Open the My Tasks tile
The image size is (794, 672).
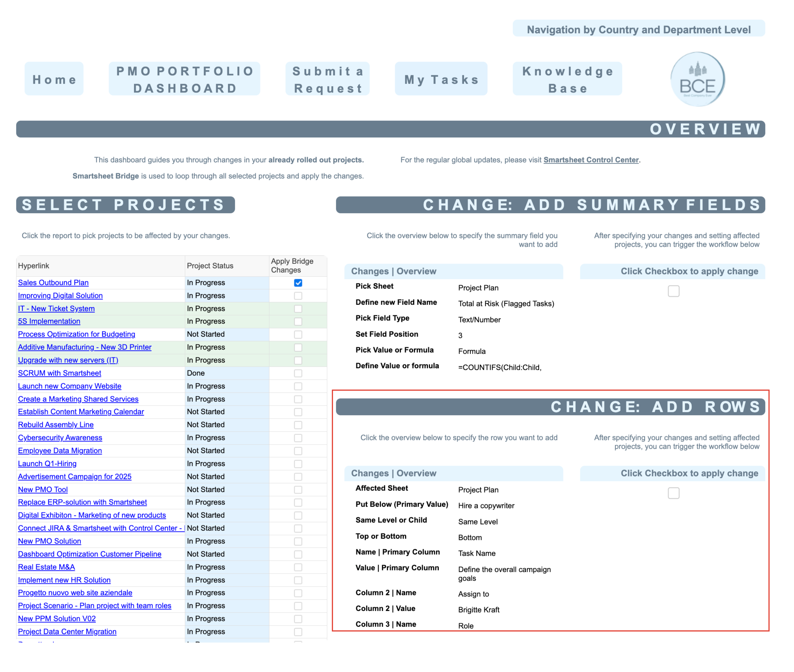tap(441, 79)
